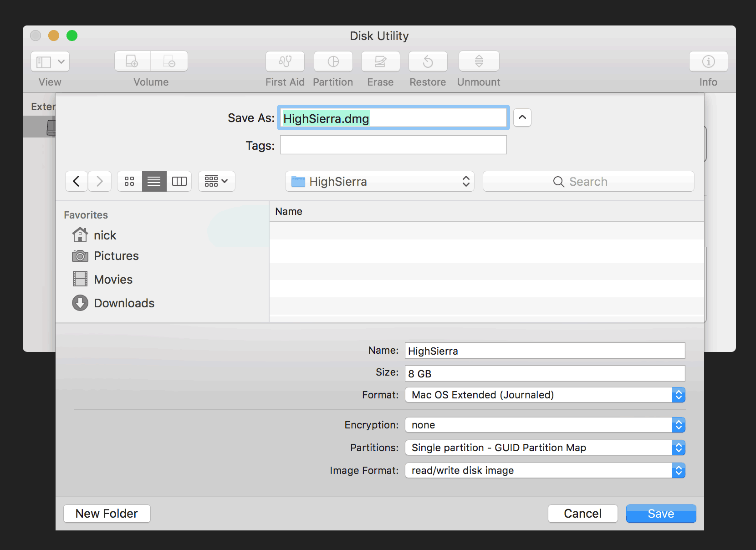Click the Remove Volume icon

tap(169, 61)
